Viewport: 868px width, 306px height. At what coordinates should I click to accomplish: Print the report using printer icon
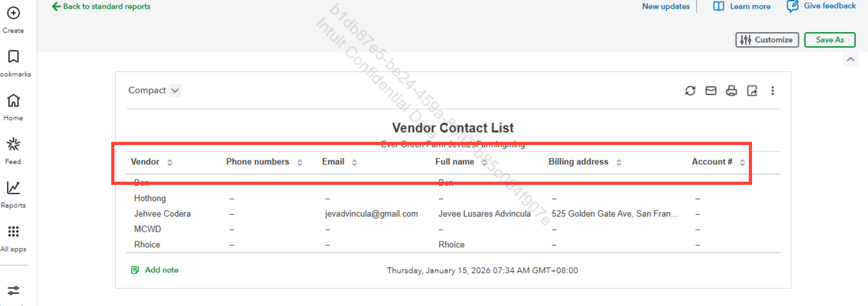point(731,91)
